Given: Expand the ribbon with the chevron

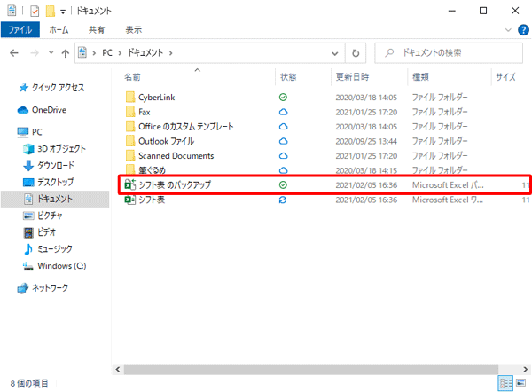Looking at the screenshot, I should (508, 30).
